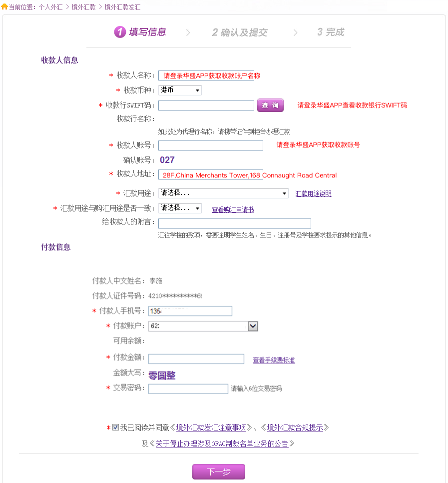
Task: Click the 收款行SWIFT码 input field
Action: [x=206, y=105]
